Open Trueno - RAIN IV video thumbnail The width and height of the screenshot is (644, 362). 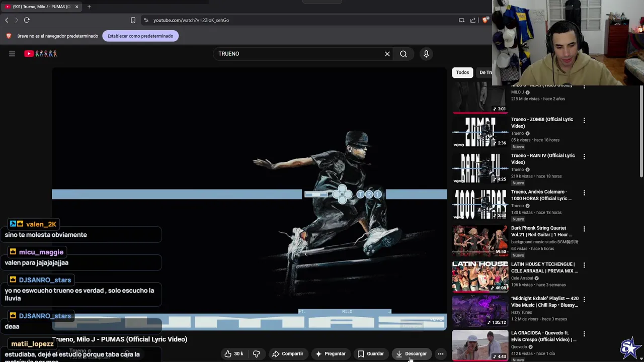[479, 168]
